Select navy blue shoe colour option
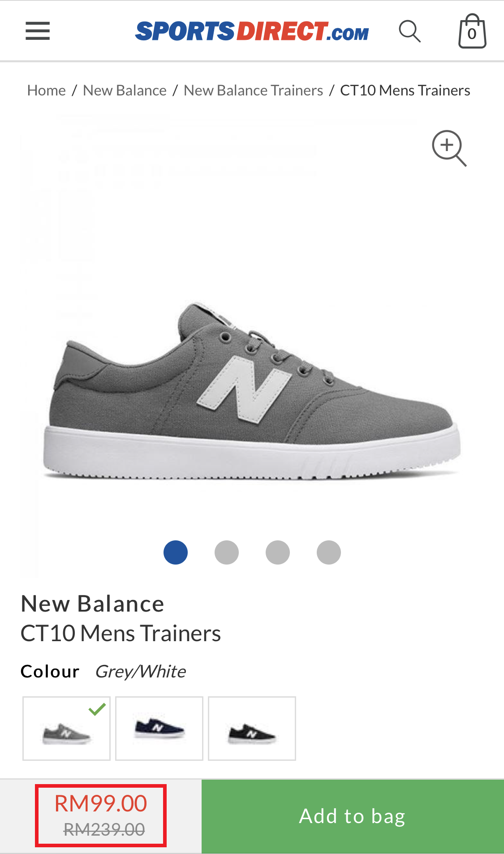 point(159,729)
